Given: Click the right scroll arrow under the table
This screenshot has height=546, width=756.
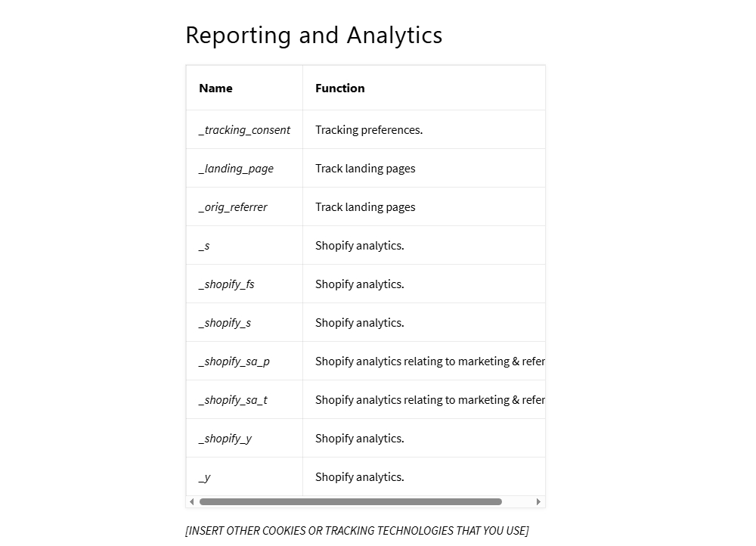Looking at the screenshot, I should (x=538, y=501).
